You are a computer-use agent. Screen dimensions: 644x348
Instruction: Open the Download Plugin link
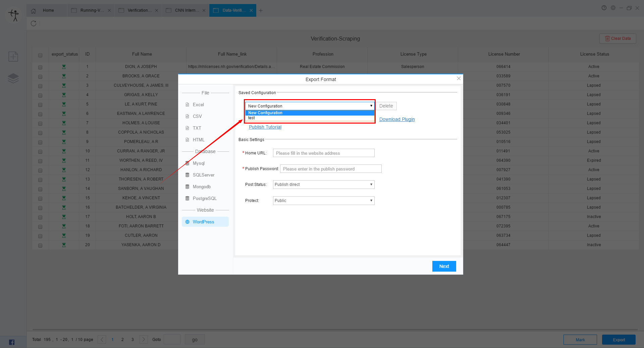[397, 119]
